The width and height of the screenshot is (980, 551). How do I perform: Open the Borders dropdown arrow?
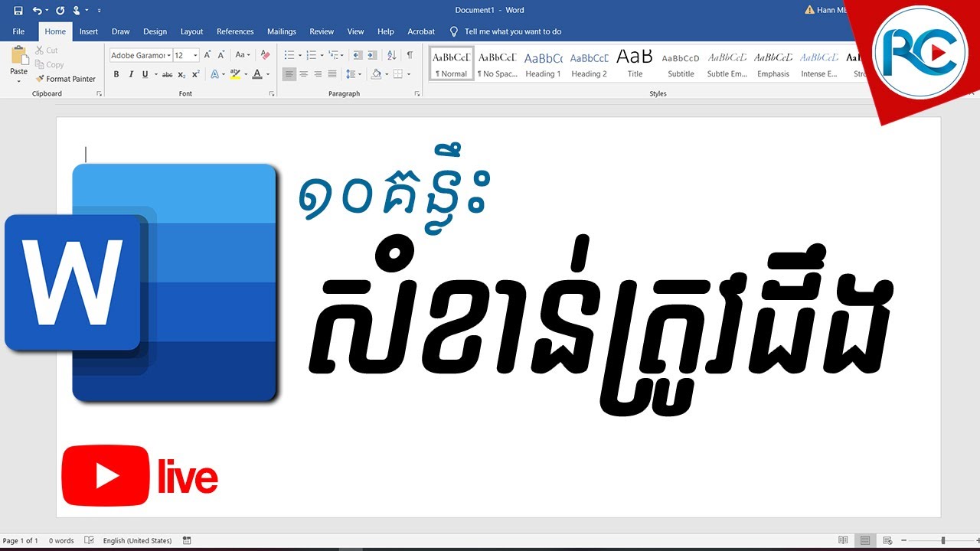pyautogui.click(x=409, y=74)
